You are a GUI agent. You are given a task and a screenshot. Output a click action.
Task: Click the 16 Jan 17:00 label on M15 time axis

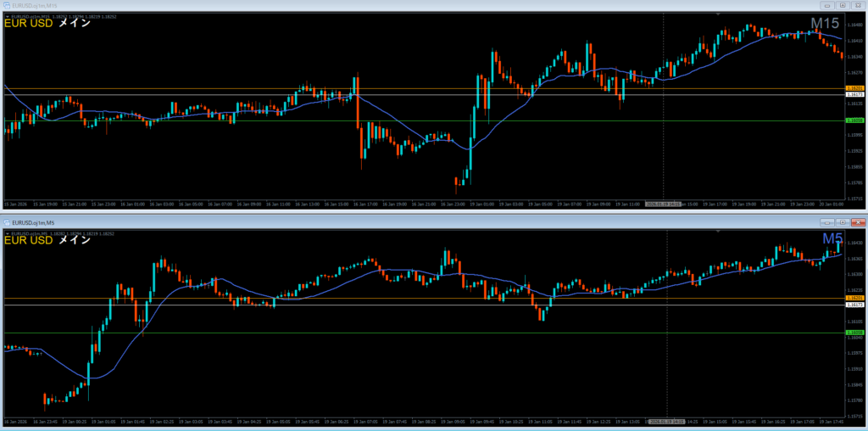click(x=364, y=204)
